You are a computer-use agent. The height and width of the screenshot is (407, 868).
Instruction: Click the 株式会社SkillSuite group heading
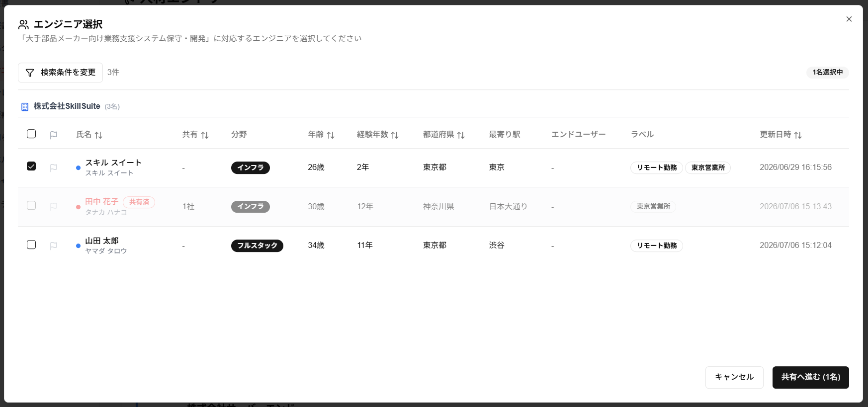pyautogui.click(x=67, y=106)
